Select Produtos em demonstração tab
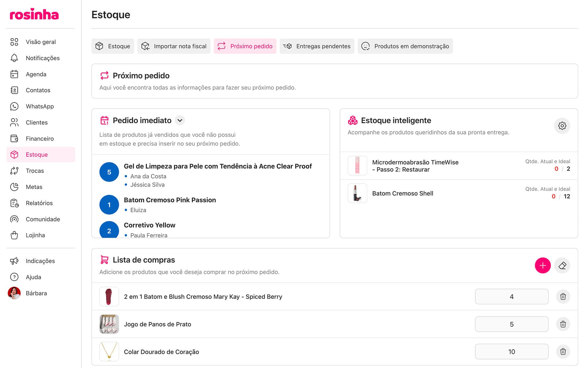Image resolution: width=588 pixels, height=368 pixels. point(405,46)
